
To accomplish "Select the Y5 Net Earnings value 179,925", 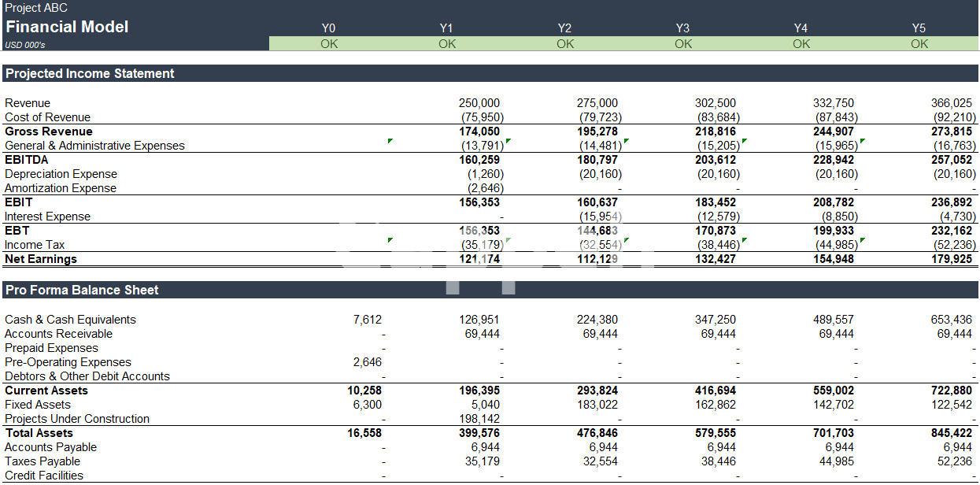I will pos(952,259).
